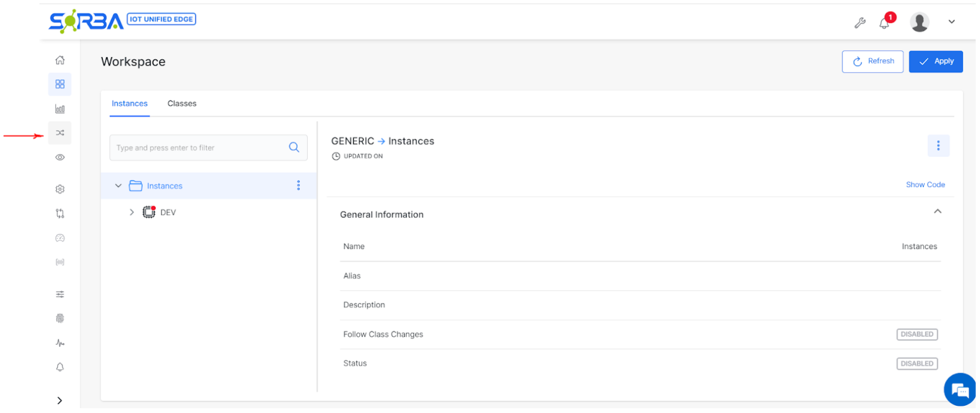Image resolution: width=980 pixels, height=413 pixels.
Task: Open notifications bell with red badge
Action: coord(884,23)
